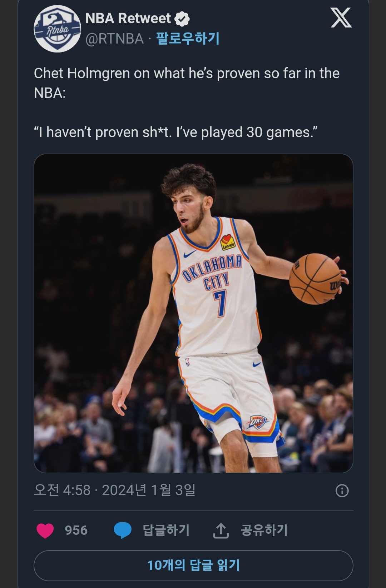Click the 공유하기 share label

pos(264,530)
